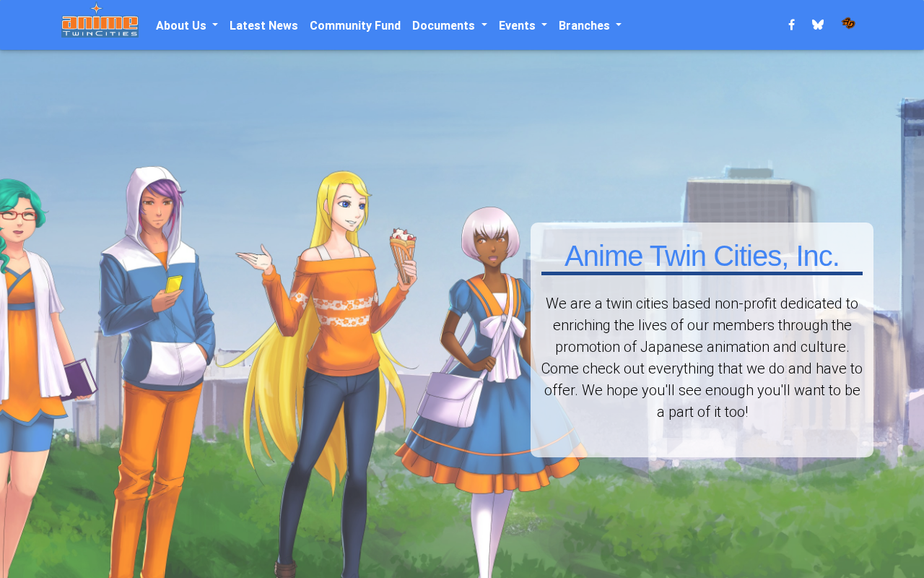
Task: Open the Latest News page
Action: coord(263,25)
